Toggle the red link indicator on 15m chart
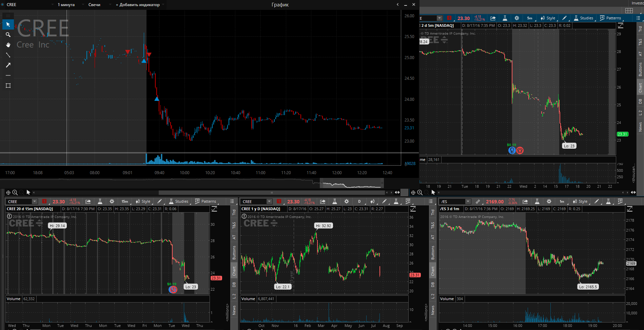644x330 pixels. 44,201
